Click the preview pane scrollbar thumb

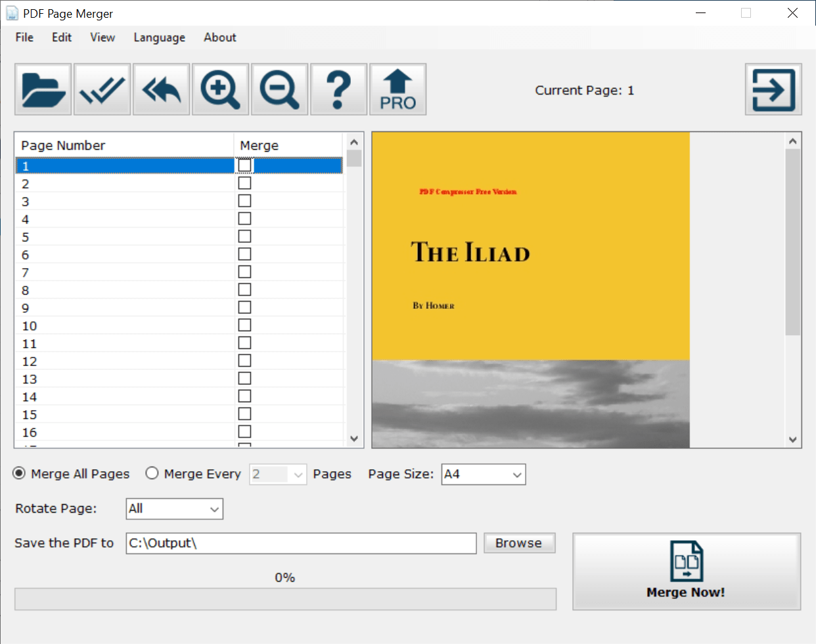point(793,242)
